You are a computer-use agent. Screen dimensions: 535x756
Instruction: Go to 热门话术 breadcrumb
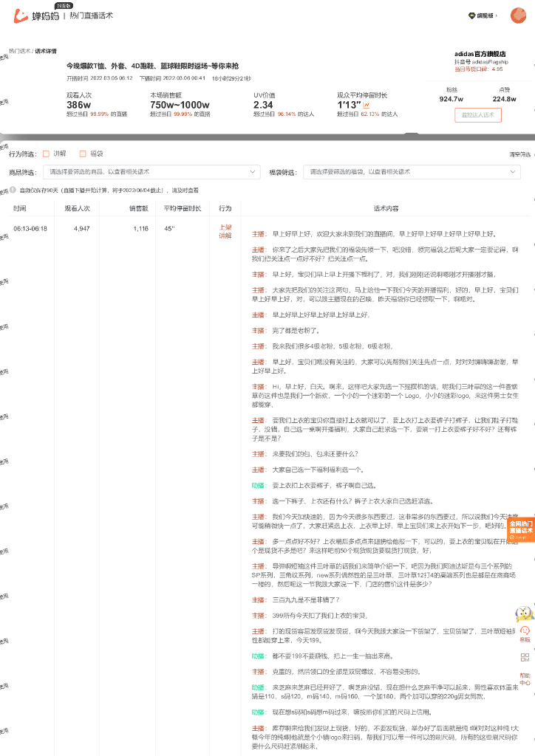[19, 51]
